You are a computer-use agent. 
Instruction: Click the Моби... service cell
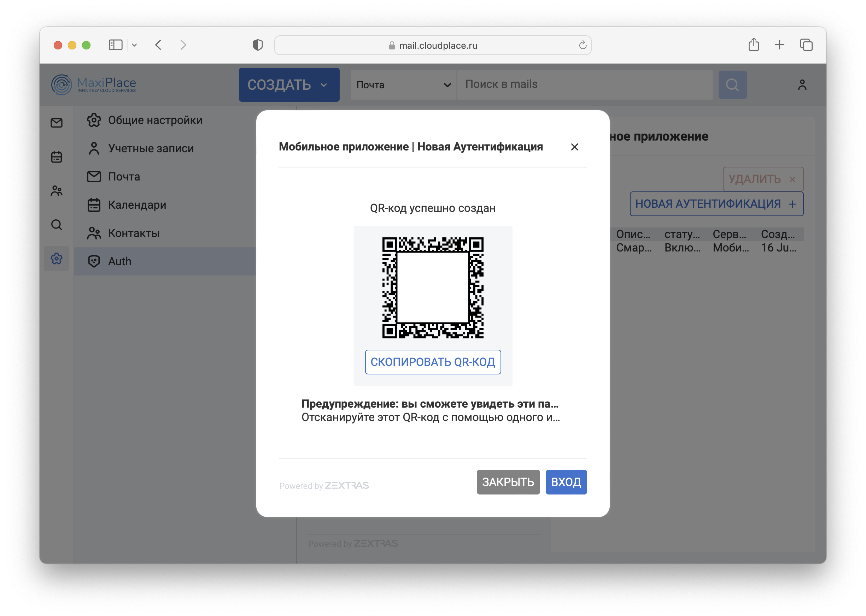click(x=731, y=248)
